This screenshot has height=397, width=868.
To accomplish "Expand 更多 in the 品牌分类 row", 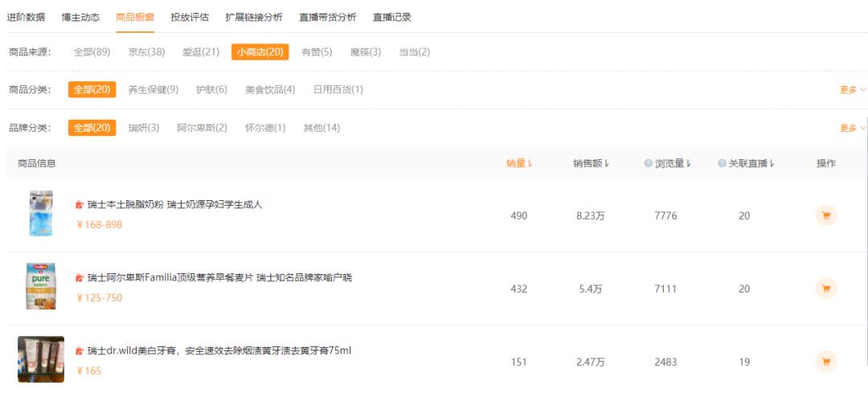I will [x=853, y=128].
